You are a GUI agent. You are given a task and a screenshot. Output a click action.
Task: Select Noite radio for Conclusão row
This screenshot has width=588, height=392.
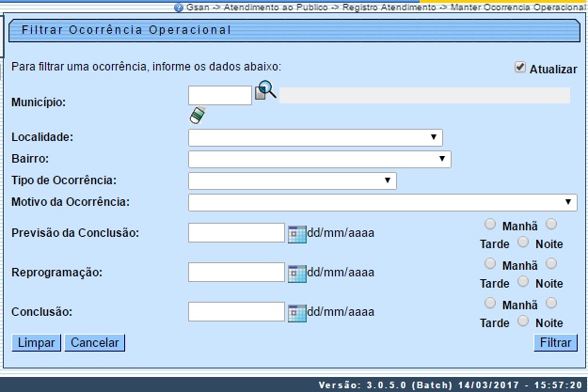tap(523, 321)
